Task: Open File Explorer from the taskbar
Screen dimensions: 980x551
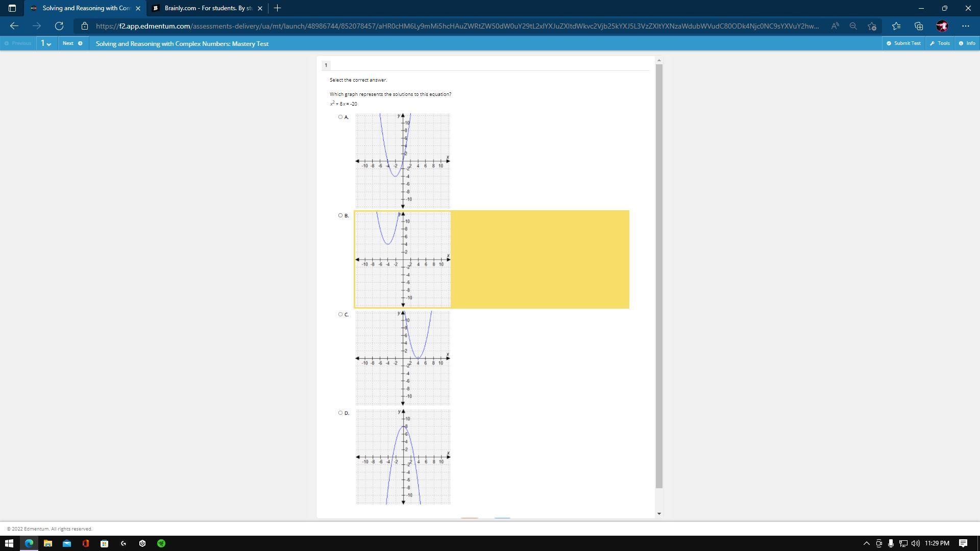Action: point(47,543)
